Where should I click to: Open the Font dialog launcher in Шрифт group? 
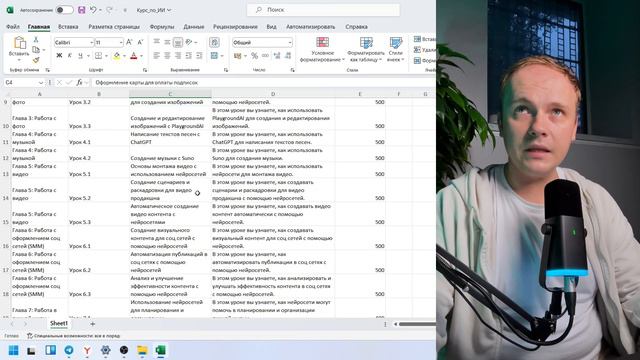tap(145, 70)
